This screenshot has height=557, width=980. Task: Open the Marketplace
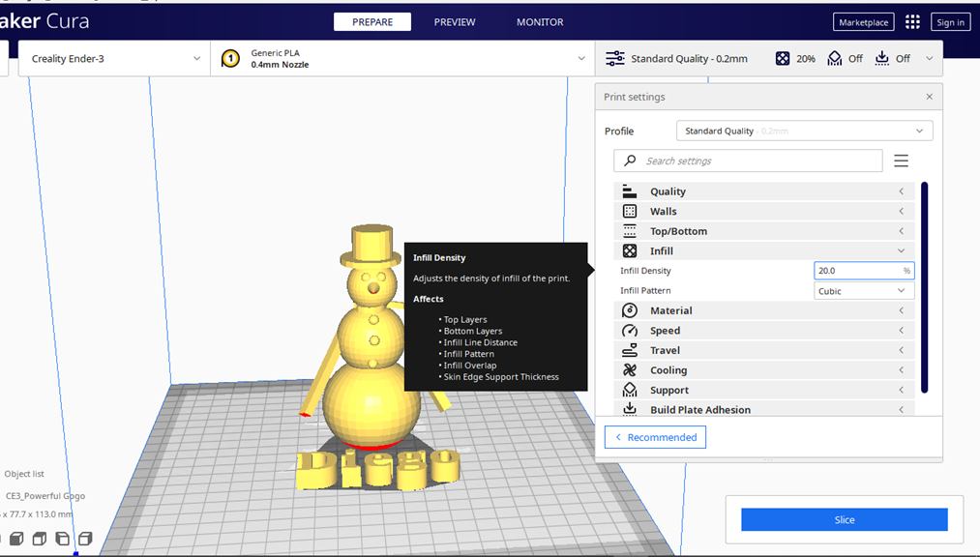coord(863,22)
